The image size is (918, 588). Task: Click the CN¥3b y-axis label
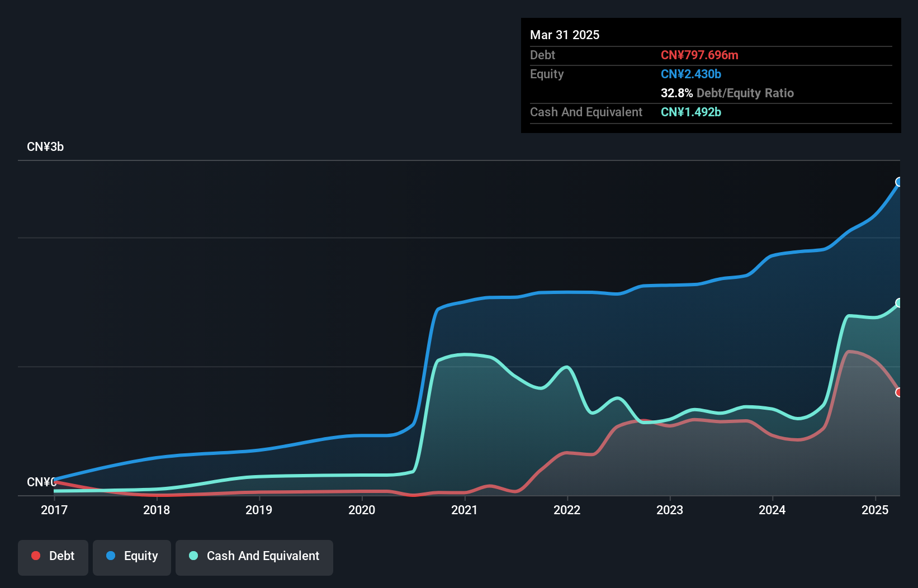click(x=45, y=147)
